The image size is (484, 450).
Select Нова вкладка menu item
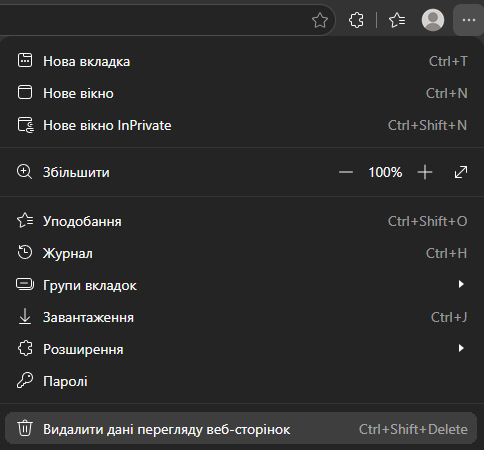click(x=242, y=61)
